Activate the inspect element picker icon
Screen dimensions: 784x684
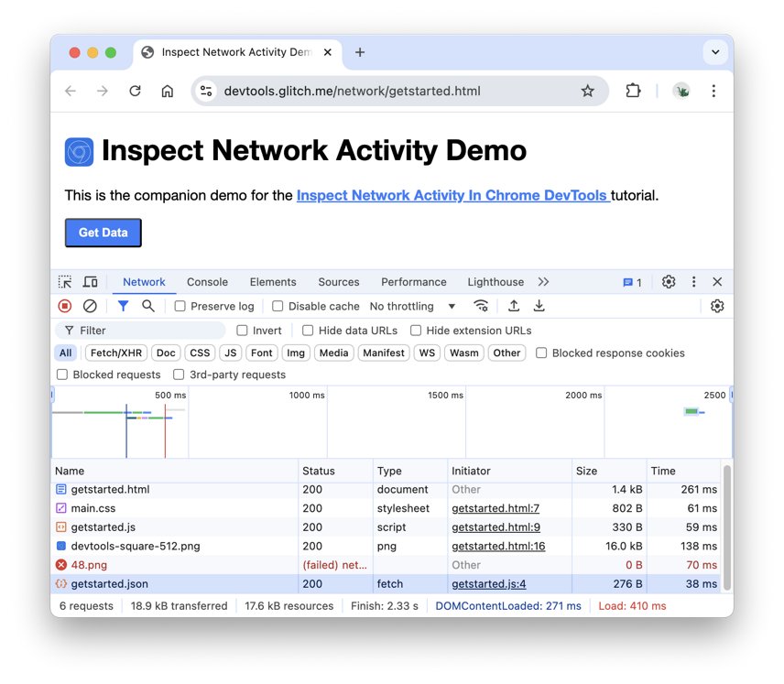pyautogui.click(x=65, y=282)
